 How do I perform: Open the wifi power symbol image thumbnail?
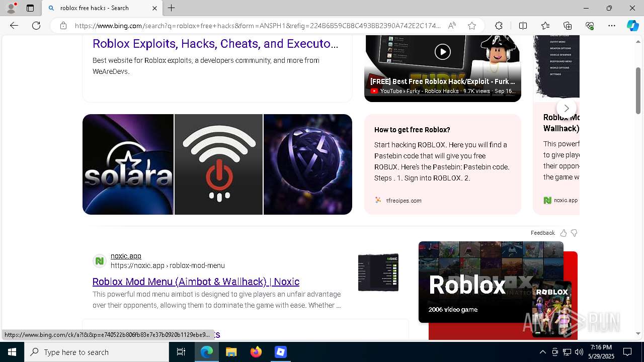click(218, 164)
